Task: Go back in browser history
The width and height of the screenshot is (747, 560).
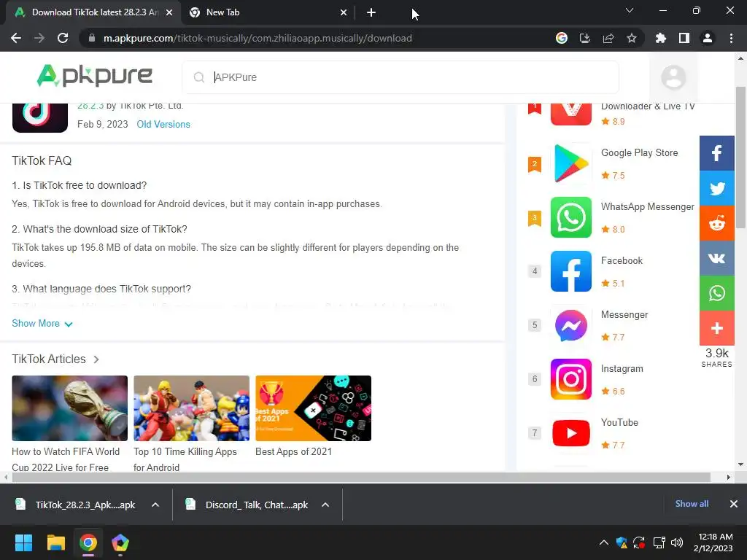Action: [16, 38]
